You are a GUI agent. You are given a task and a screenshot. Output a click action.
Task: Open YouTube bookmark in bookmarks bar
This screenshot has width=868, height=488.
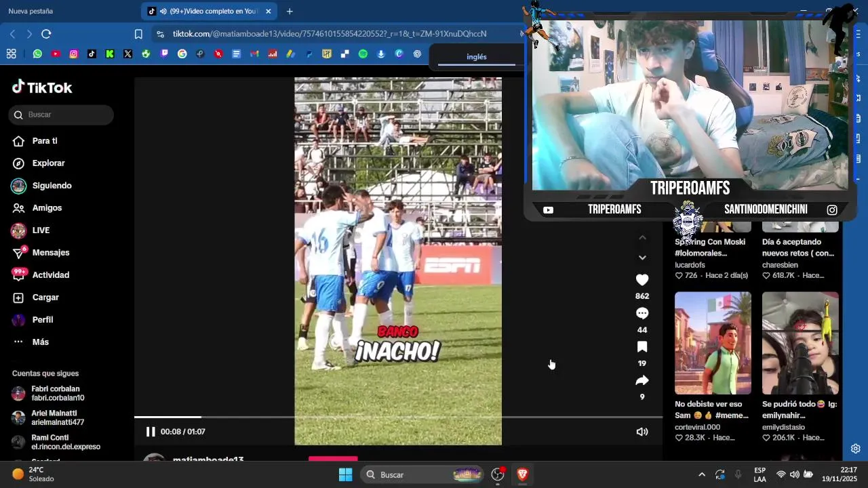[x=56, y=54]
